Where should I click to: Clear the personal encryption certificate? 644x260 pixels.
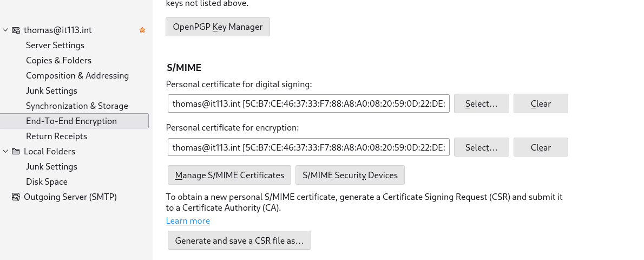pos(541,147)
